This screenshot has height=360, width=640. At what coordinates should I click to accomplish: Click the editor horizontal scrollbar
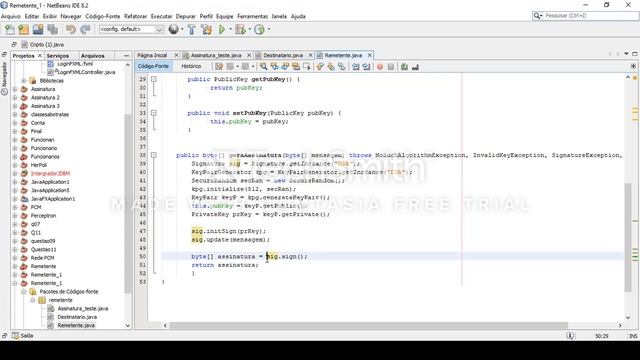(369, 325)
